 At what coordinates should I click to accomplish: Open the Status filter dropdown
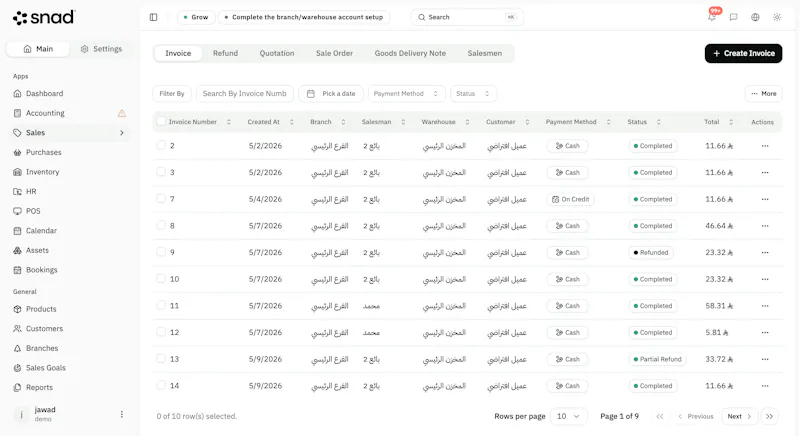click(473, 94)
